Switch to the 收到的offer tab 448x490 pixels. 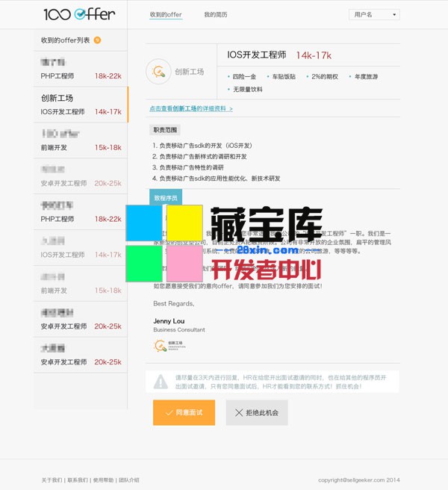point(166,15)
